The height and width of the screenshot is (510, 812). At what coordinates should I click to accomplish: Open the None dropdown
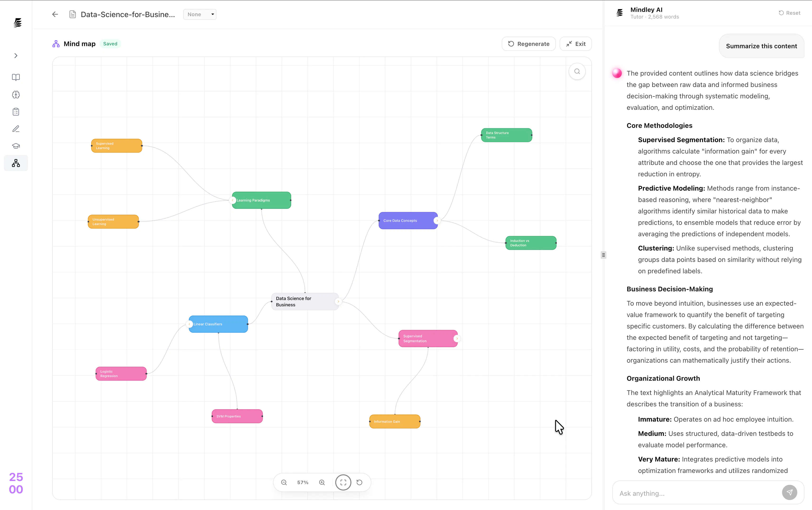click(x=200, y=14)
